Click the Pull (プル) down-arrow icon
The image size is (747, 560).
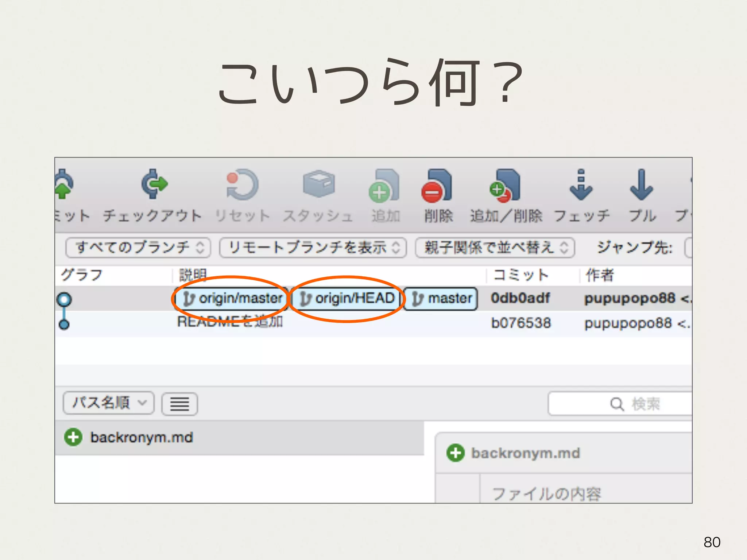click(x=641, y=185)
